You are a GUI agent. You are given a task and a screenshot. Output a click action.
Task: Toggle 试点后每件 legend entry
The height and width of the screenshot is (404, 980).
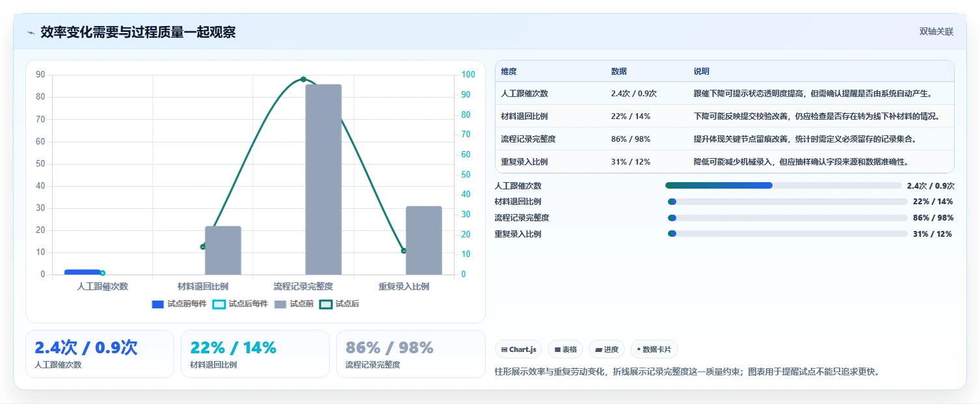[240, 304]
